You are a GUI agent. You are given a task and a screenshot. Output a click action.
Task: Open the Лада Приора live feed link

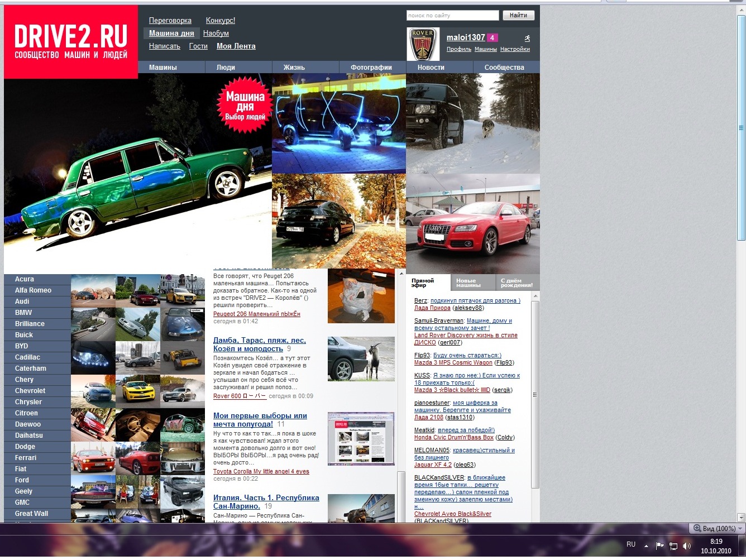[432, 308]
